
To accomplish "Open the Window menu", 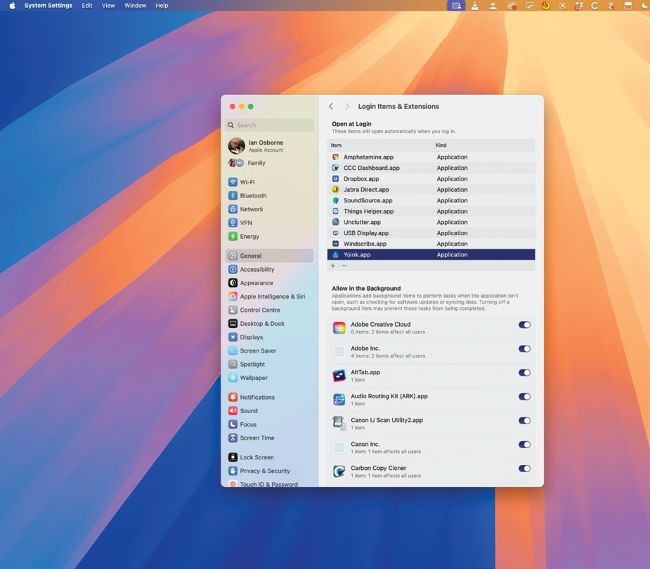I will 135,5.
